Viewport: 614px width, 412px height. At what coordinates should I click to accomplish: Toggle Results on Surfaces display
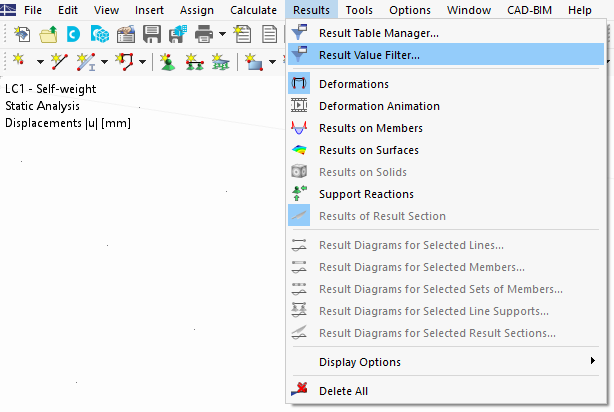[x=368, y=150]
